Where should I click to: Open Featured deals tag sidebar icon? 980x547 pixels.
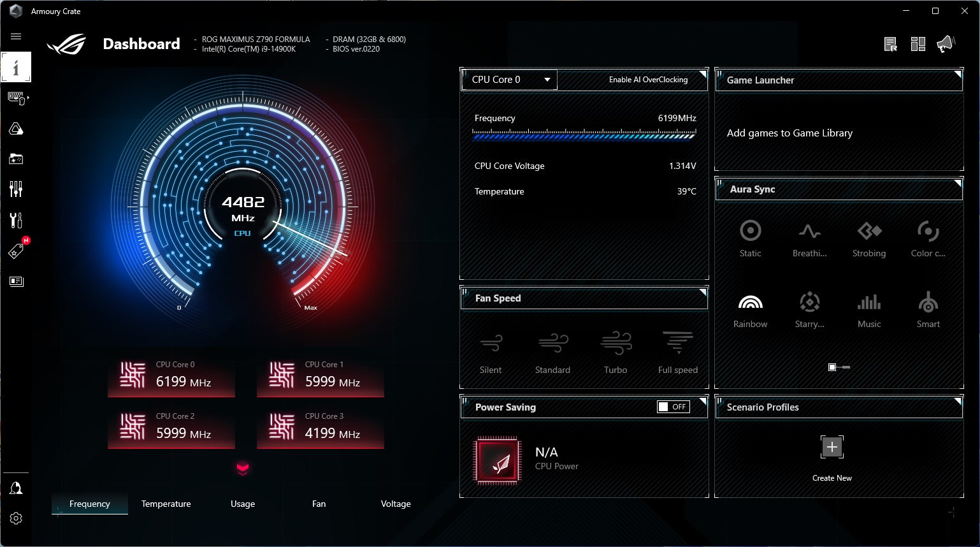[16, 251]
